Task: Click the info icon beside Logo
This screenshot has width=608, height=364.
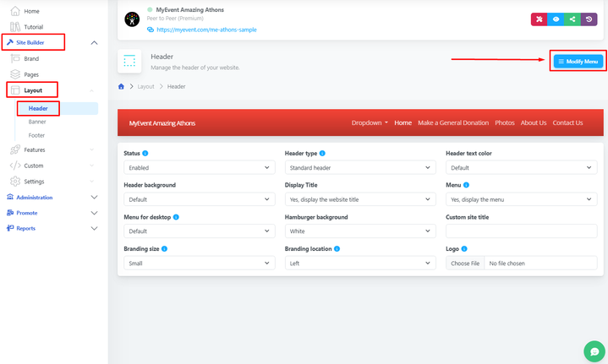Action: point(464,249)
